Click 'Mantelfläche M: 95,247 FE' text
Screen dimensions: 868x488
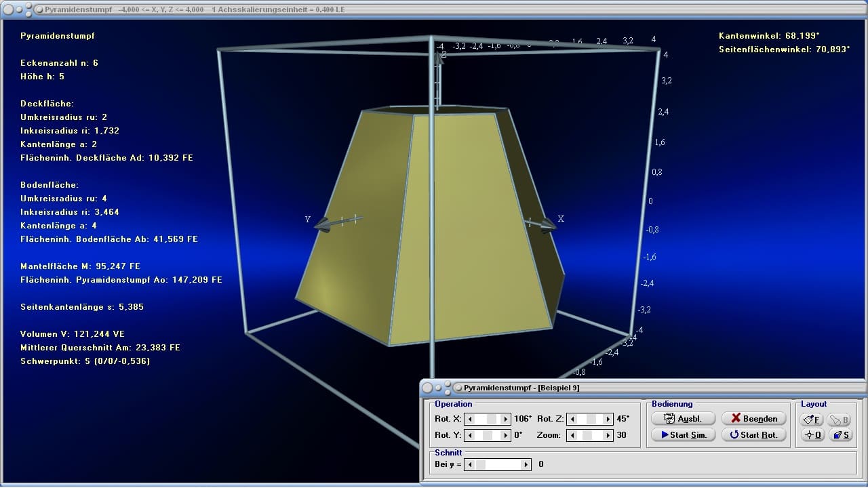(x=81, y=266)
